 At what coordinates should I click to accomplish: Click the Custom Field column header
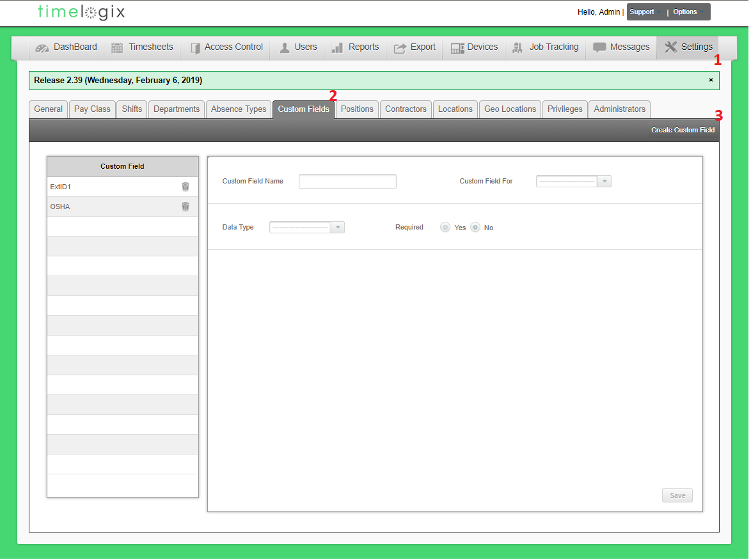click(x=122, y=167)
